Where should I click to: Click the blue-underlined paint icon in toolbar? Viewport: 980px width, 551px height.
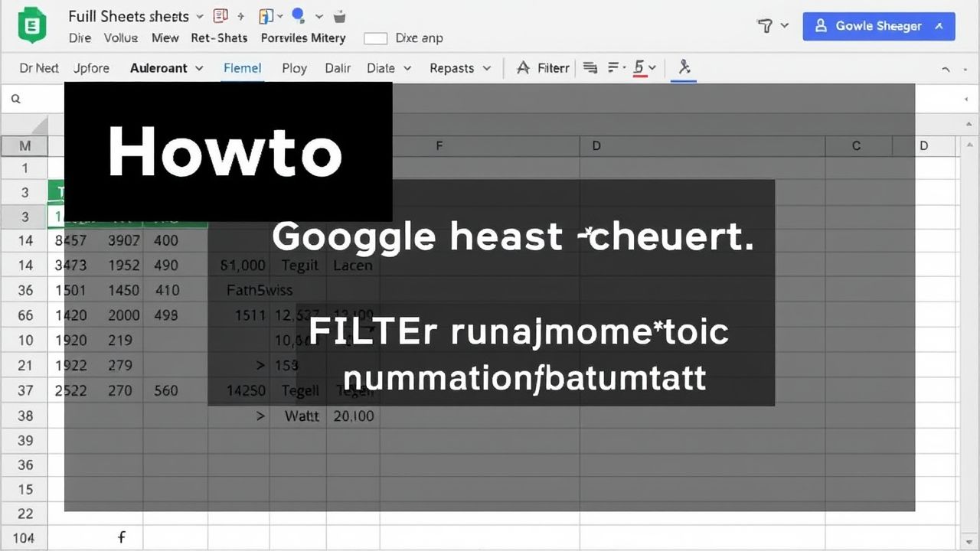click(x=684, y=68)
